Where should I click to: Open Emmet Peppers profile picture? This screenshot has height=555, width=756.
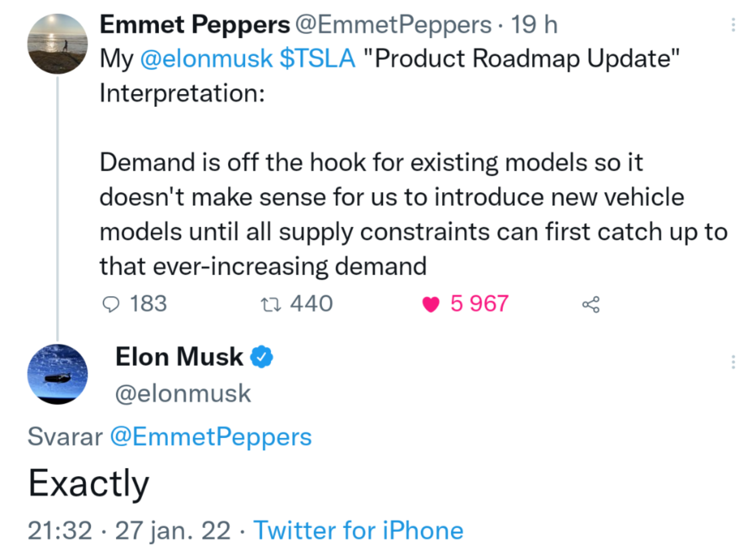(58, 44)
